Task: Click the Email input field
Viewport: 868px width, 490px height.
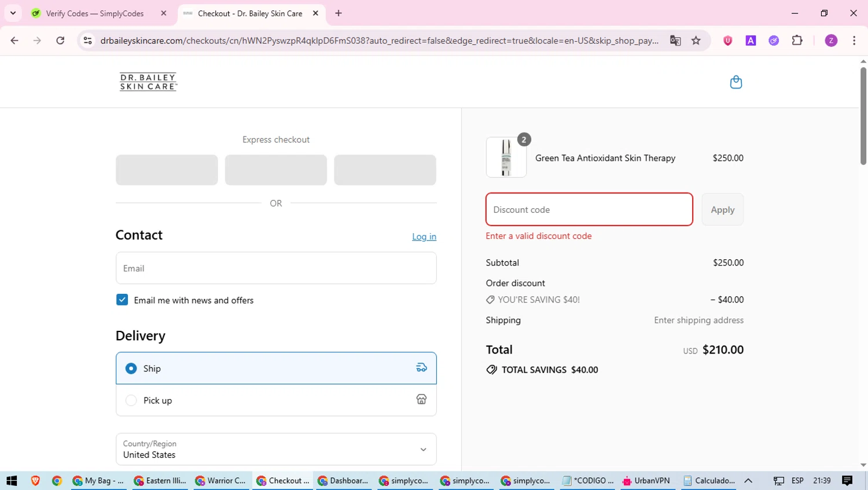Action: point(276,268)
